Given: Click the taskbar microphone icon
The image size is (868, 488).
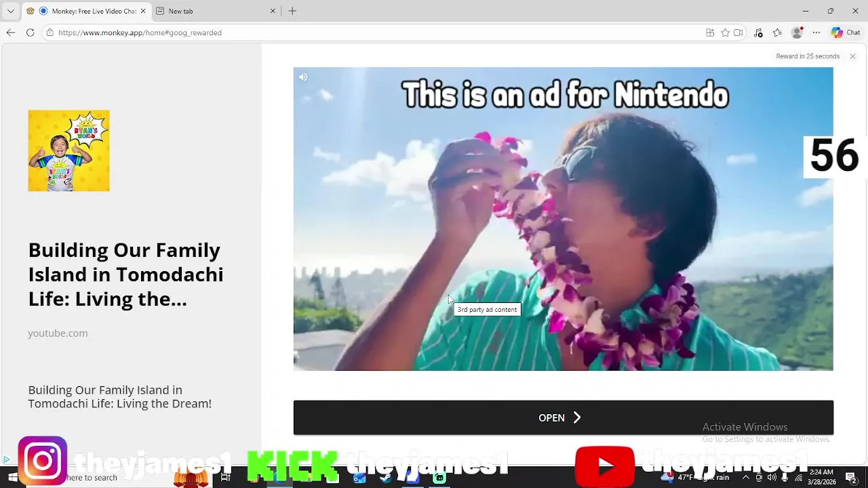Looking at the screenshot, I should tap(785, 477).
